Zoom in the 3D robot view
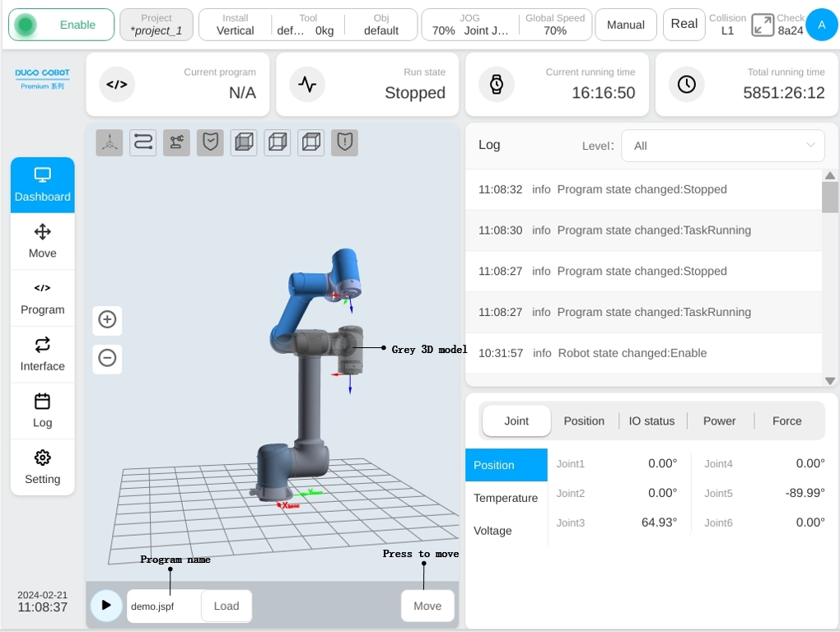The image size is (840, 632). (107, 319)
